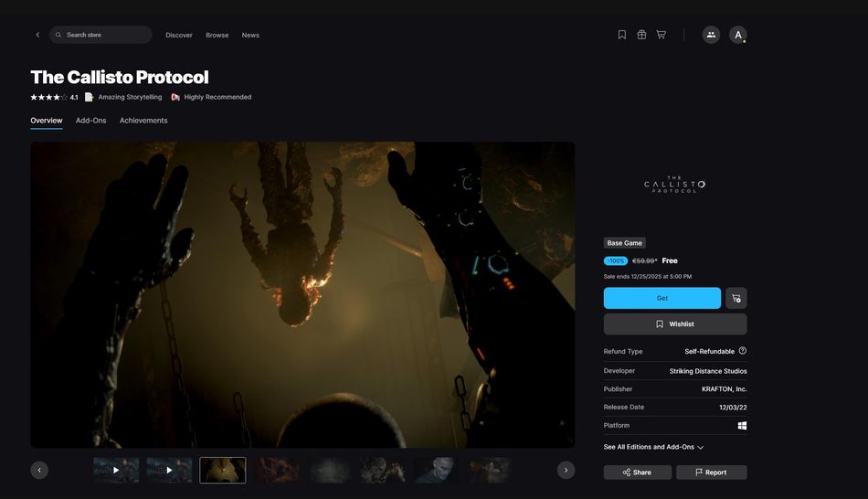Click the Windows platform icon
Viewport: 868px width, 499px height.
point(742,425)
